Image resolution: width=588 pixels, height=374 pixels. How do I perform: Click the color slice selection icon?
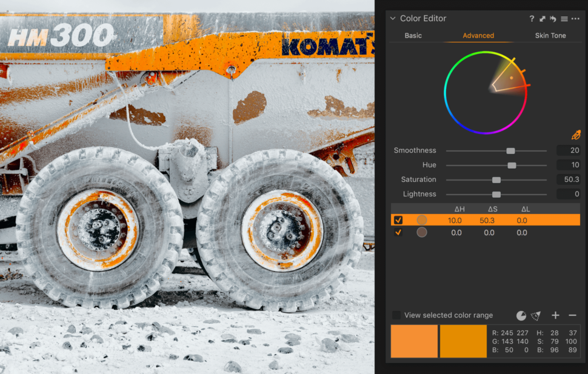tap(536, 315)
